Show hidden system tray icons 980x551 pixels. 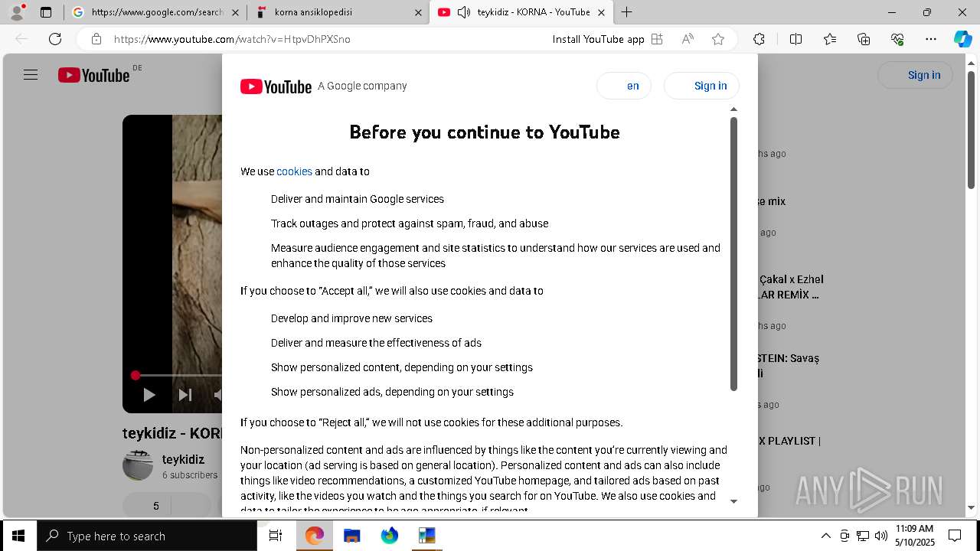(x=825, y=536)
